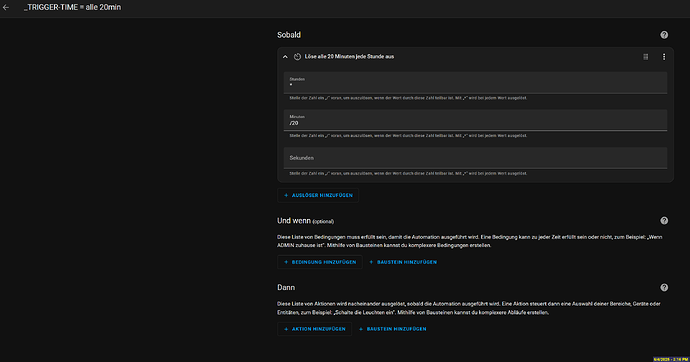Viewport: 690px width, 362px height.
Task: Click the trigger title 'Löse alle 20 Minuten jede Stunde aus'
Action: point(349,57)
